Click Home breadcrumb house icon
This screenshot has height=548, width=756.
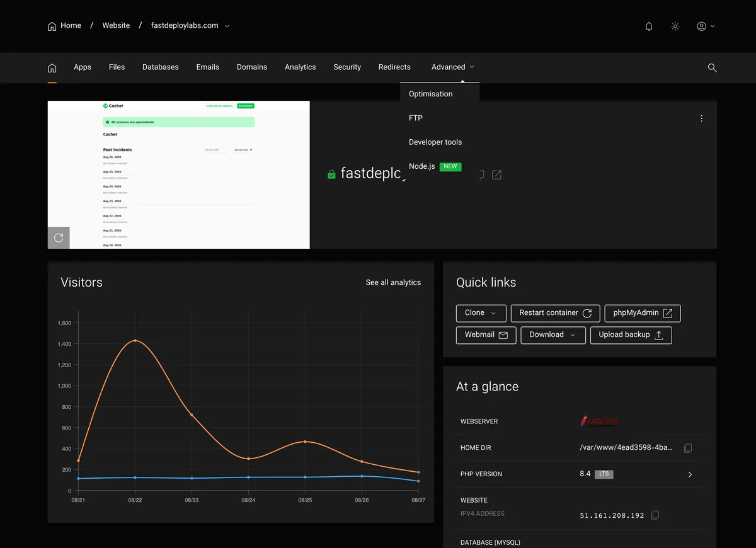[52, 26]
